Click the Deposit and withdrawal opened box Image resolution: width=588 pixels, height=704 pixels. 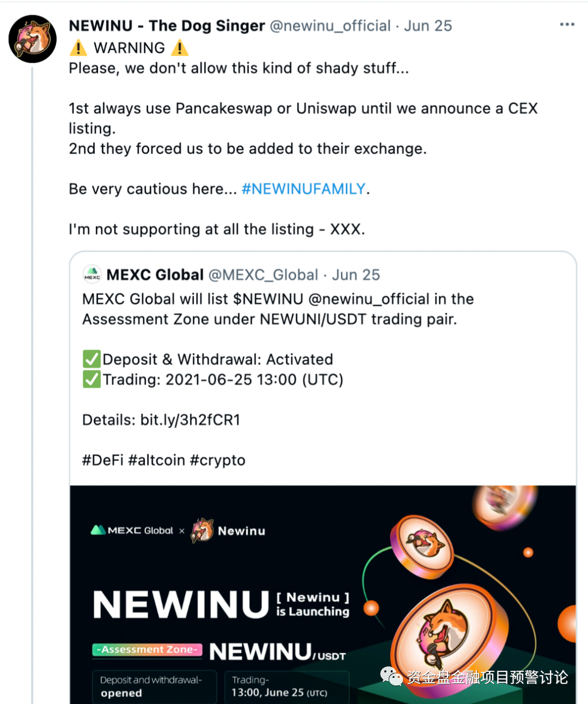pos(154,687)
